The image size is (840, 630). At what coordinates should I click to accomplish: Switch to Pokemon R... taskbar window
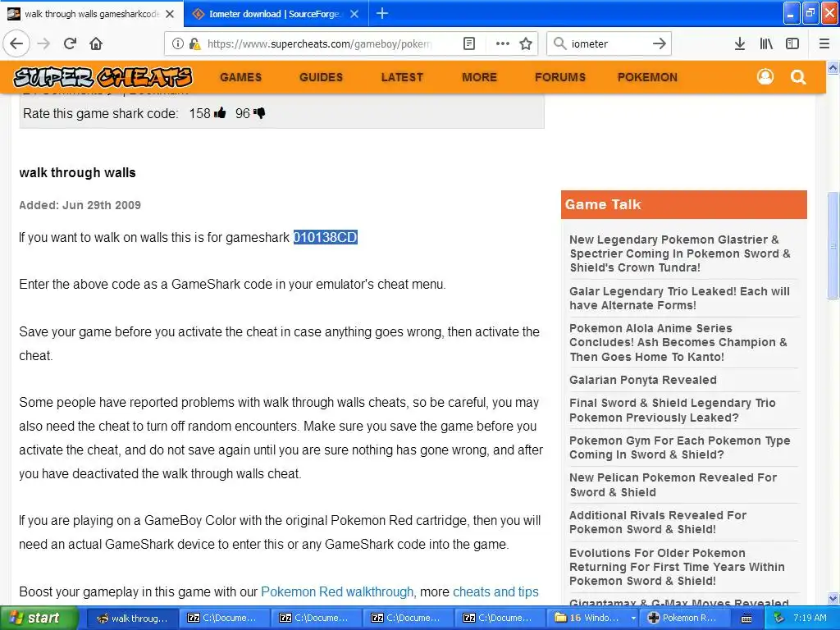(x=685, y=618)
